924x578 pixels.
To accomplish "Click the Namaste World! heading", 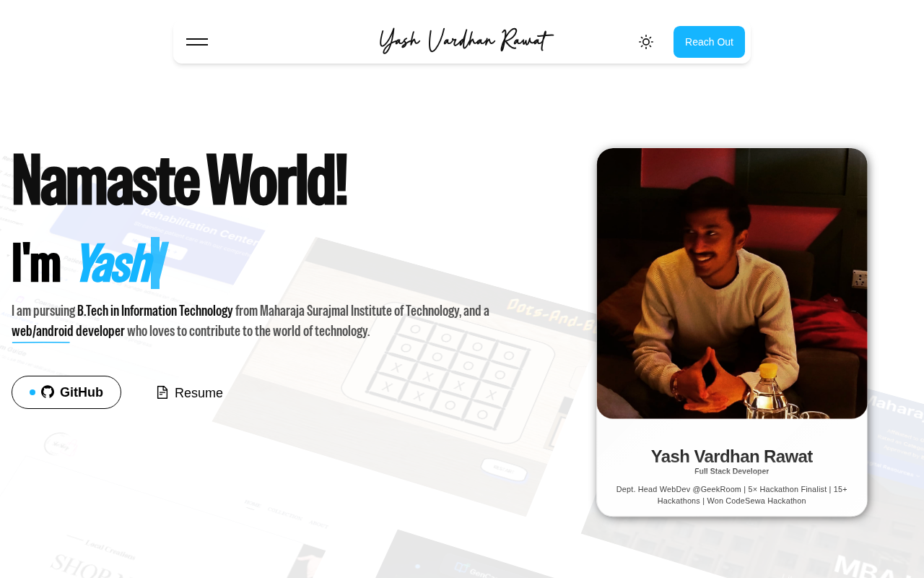I will (x=179, y=180).
